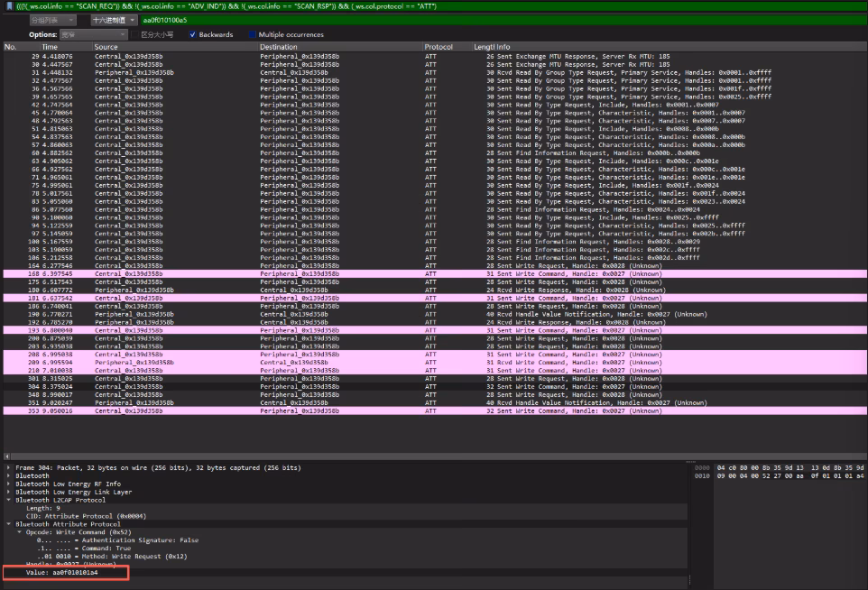
Task: Enable the Multiple occurrences checkbox
Action: click(253, 34)
